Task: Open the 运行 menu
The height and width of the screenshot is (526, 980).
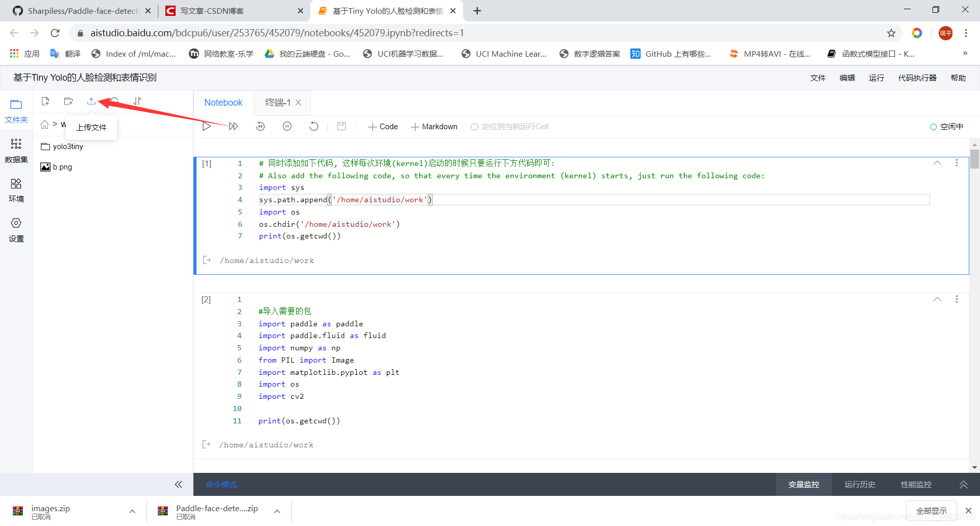Action: (x=876, y=78)
